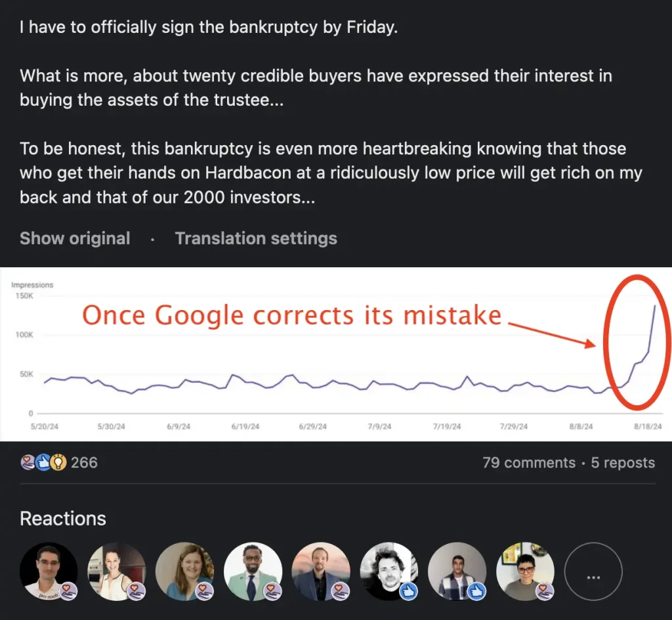
Task: Open Translation settings
Action: (x=256, y=238)
